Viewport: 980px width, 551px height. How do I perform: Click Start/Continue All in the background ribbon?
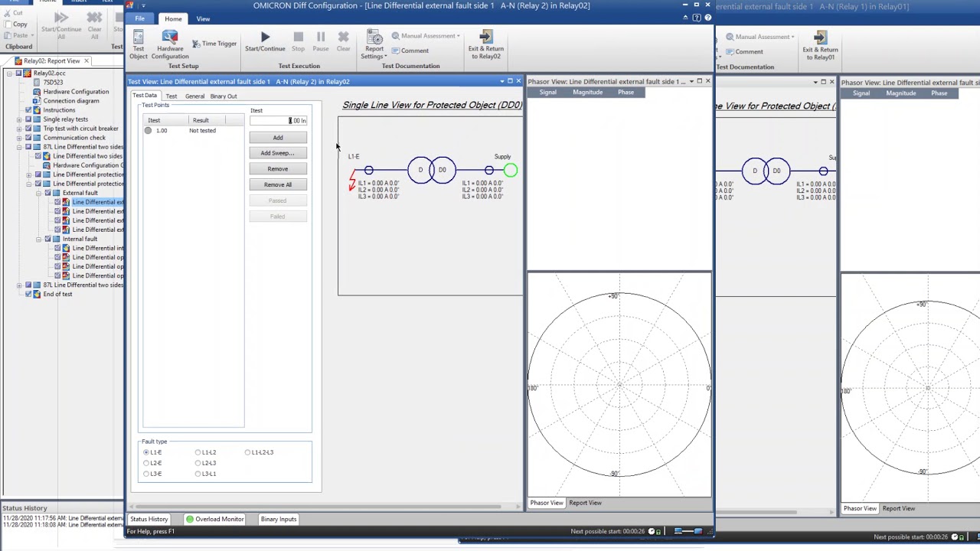point(61,25)
